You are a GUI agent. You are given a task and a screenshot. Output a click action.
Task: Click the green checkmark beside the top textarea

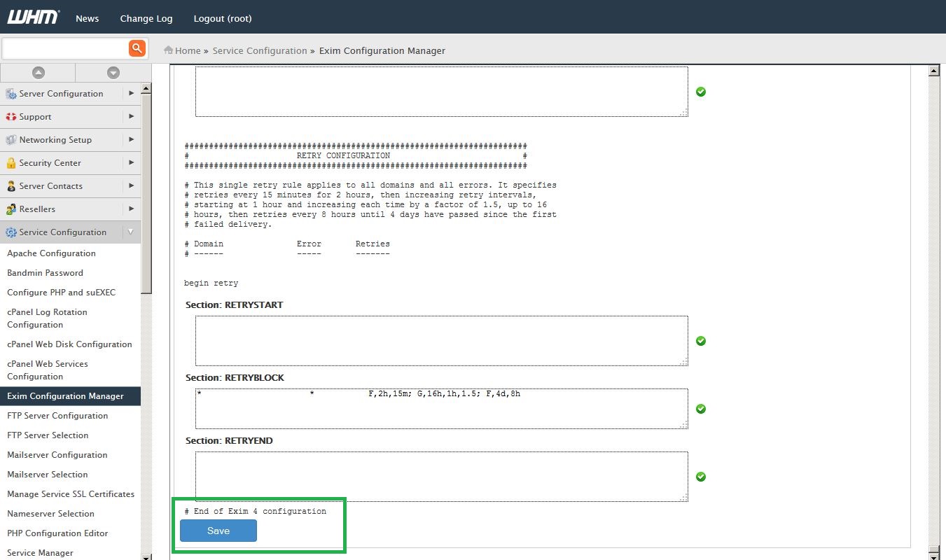tap(701, 92)
